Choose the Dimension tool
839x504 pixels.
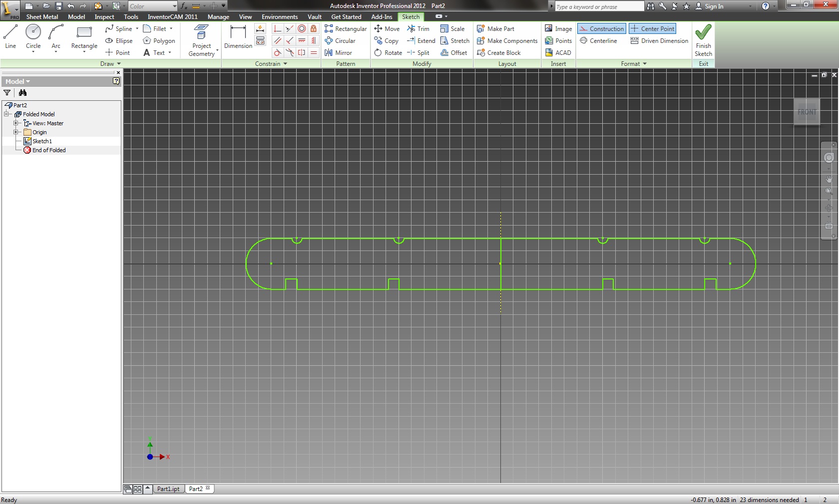click(x=238, y=37)
